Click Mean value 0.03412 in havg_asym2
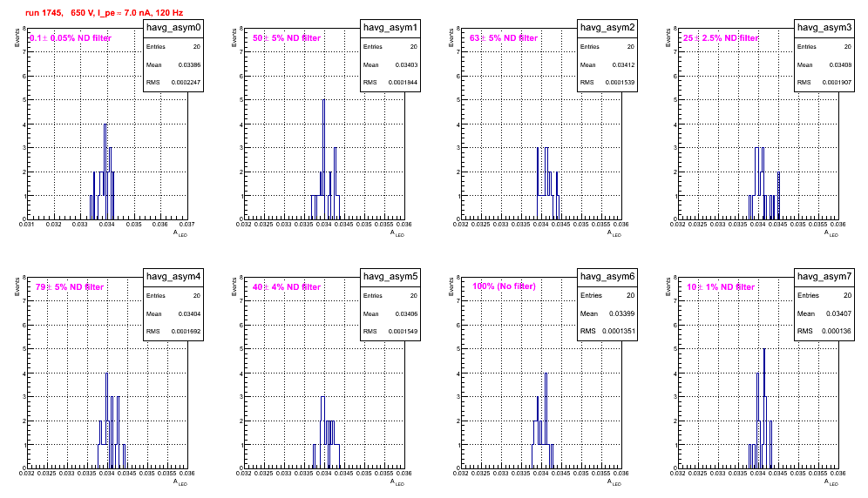This screenshot has height=498, width=868. click(x=623, y=64)
